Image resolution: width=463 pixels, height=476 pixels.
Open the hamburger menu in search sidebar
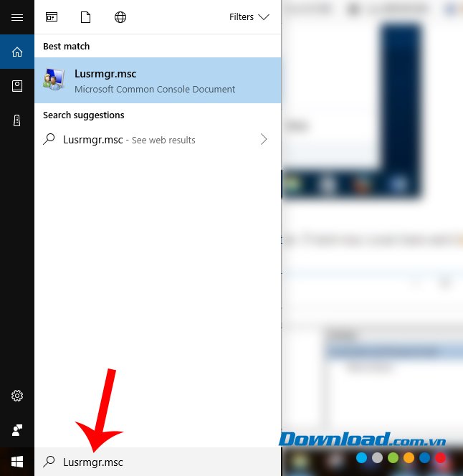pos(17,17)
